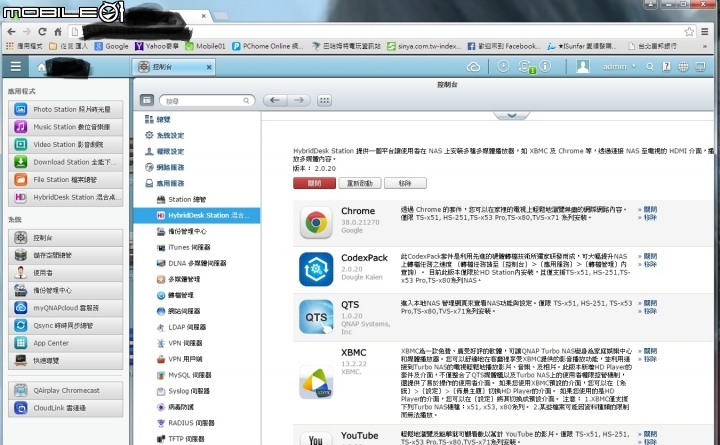Launch App Center from the sidebar

[x=66, y=343]
